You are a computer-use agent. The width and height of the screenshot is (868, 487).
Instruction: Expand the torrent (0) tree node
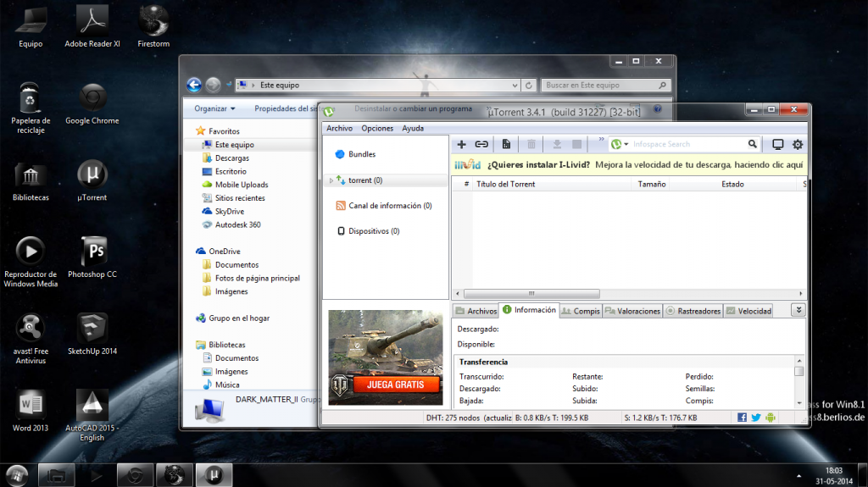tap(331, 180)
